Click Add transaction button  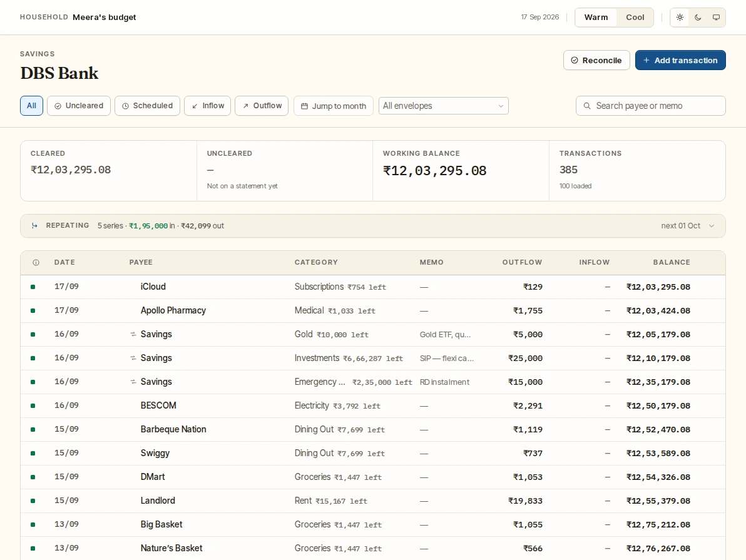(x=680, y=61)
